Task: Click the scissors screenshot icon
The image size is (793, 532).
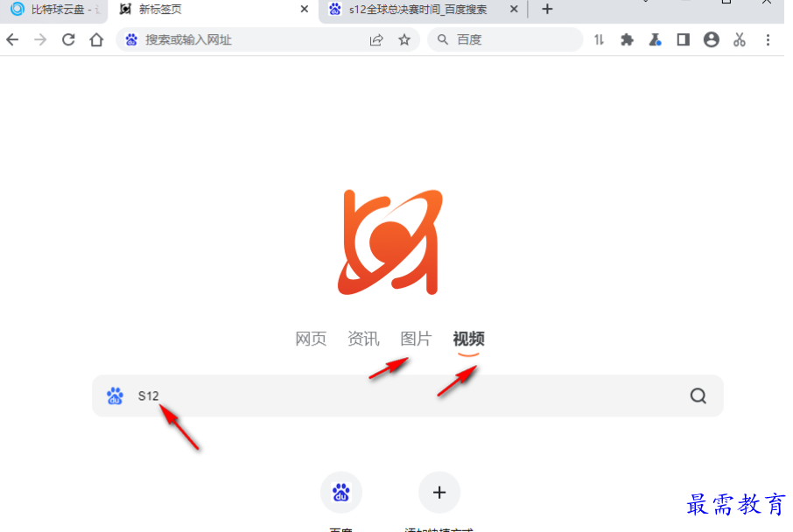Action: click(740, 40)
